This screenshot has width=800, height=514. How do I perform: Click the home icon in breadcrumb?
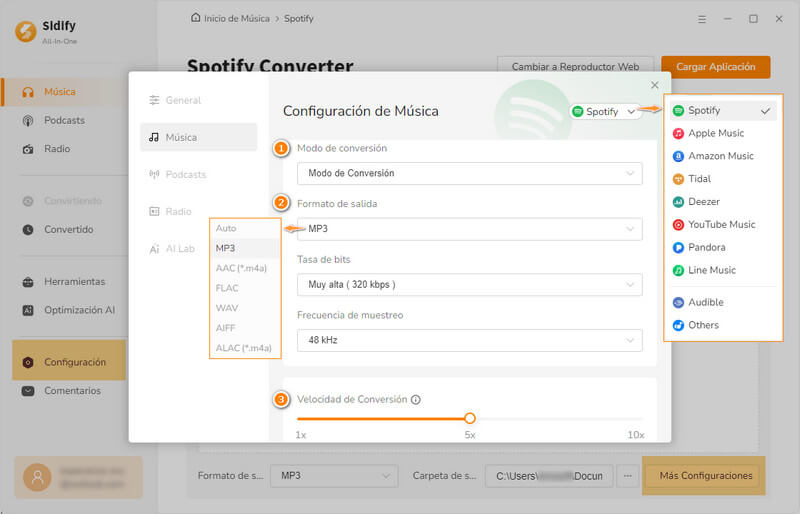tap(195, 18)
